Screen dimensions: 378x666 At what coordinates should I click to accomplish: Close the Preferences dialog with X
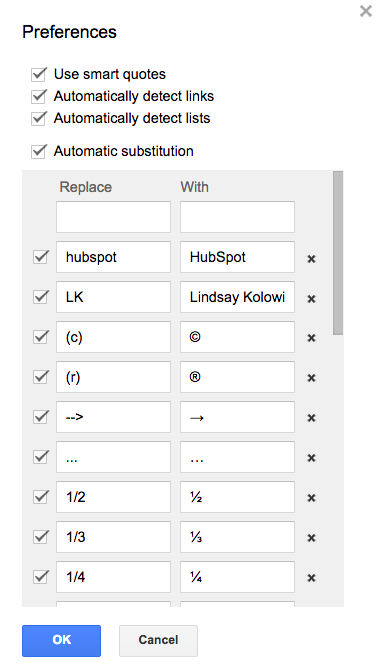(x=366, y=11)
